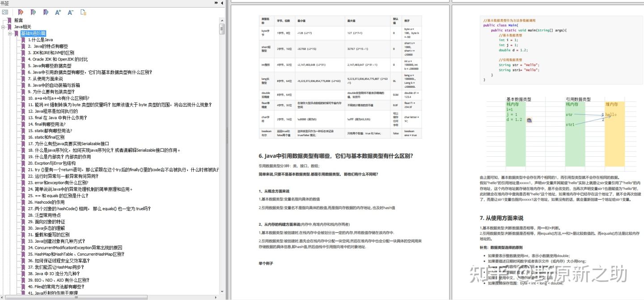This screenshot has height=300, width=644.
Task: Select the 前言 bookmark
Action: click(x=18, y=20)
